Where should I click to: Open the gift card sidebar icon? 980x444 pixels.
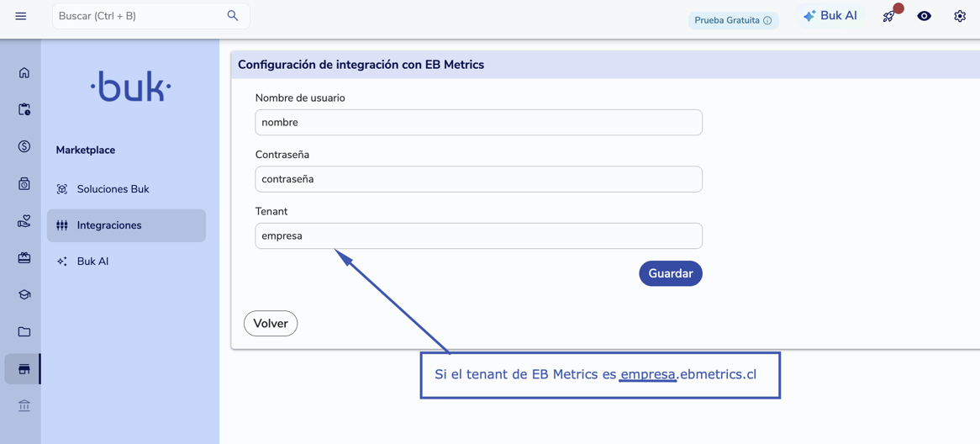[x=24, y=257]
